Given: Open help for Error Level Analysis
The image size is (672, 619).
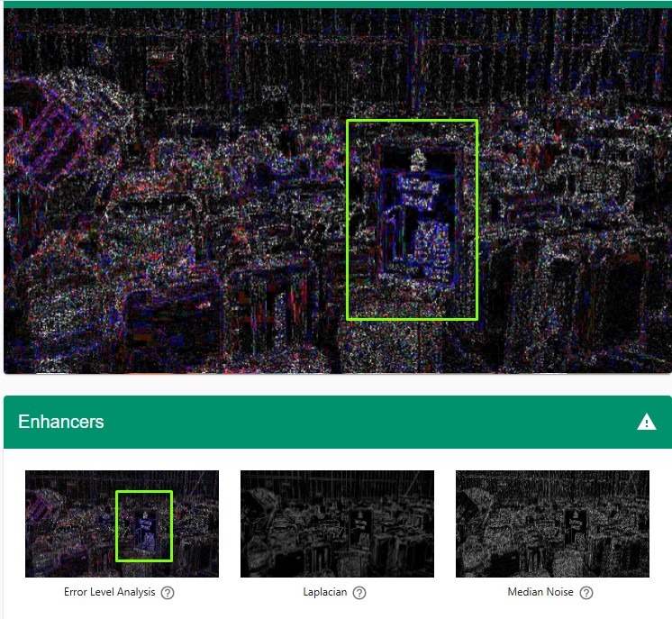Looking at the screenshot, I should click(x=168, y=593).
